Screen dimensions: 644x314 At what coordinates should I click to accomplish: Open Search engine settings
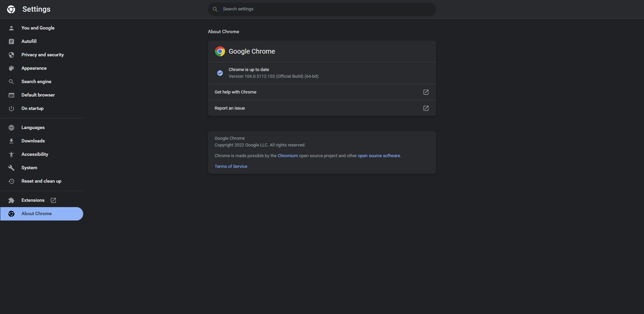coord(42,82)
